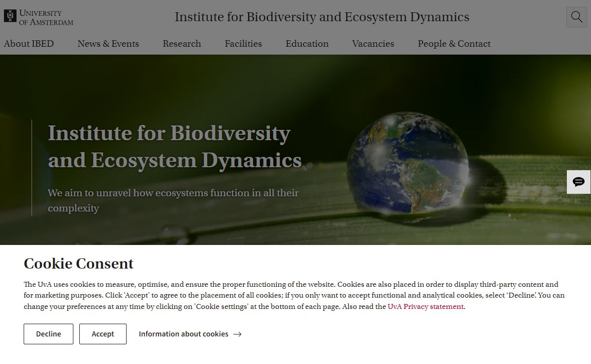
Task: Click the site title in header
Action: tap(322, 17)
